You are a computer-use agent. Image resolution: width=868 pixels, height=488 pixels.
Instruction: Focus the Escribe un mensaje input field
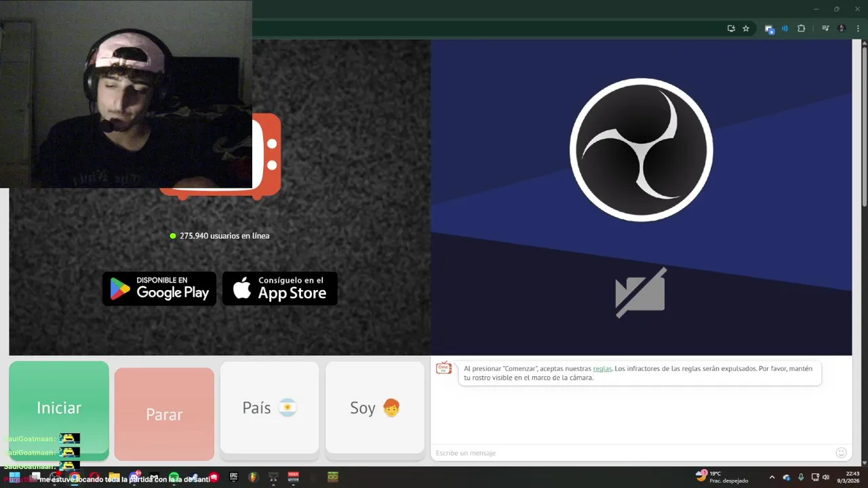pyautogui.click(x=631, y=453)
